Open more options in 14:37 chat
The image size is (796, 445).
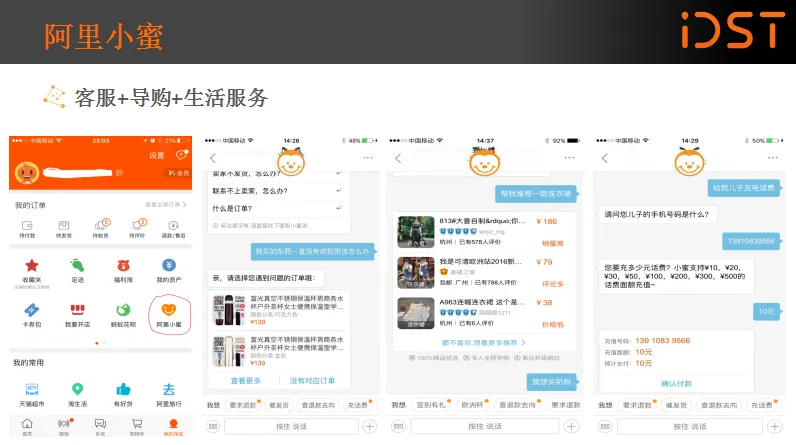coord(569,158)
